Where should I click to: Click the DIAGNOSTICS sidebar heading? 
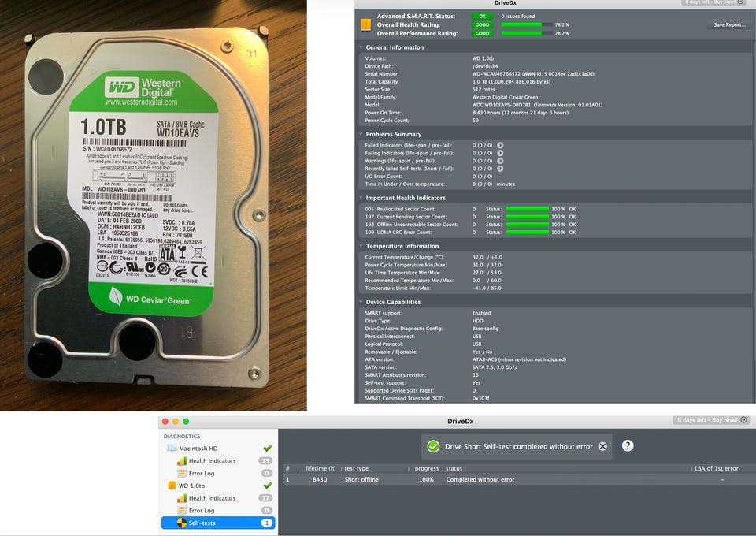click(x=182, y=436)
